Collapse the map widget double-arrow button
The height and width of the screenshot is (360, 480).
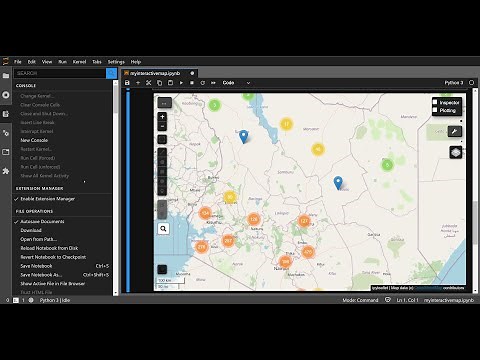[164, 103]
